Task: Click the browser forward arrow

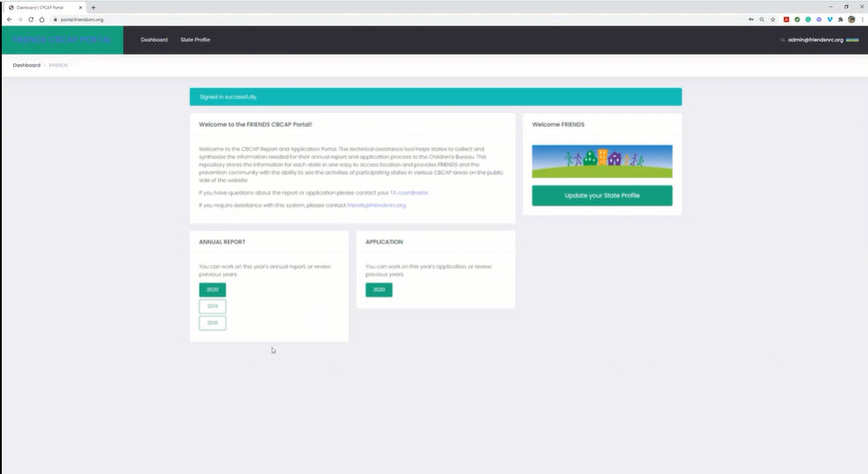Action: pos(20,19)
